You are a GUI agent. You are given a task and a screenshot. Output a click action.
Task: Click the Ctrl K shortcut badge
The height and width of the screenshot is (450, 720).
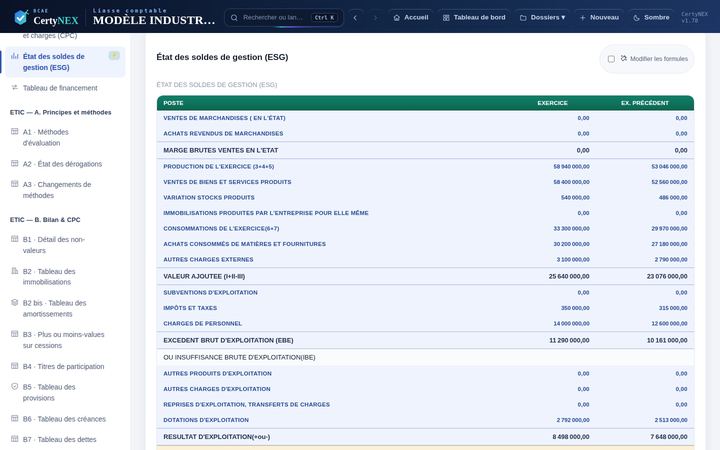[325, 17]
